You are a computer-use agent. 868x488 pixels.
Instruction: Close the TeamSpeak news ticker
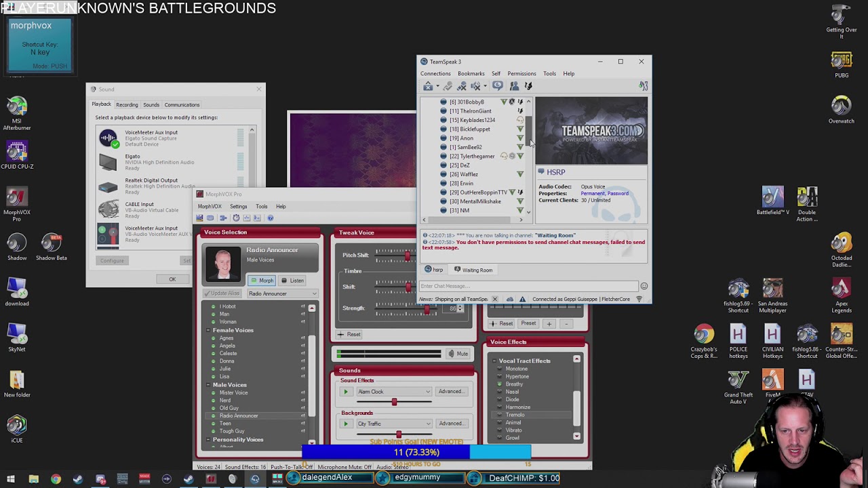[494, 299]
